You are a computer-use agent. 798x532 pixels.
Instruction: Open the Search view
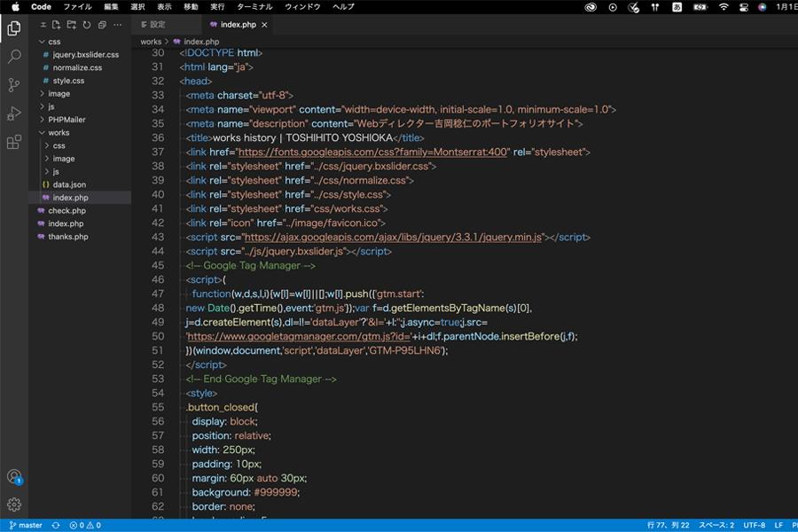pyautogui.click(x=12, y=56)
